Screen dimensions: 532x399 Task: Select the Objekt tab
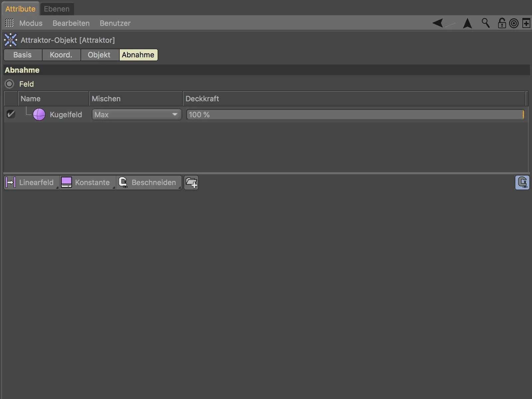[x=99, y=55]
